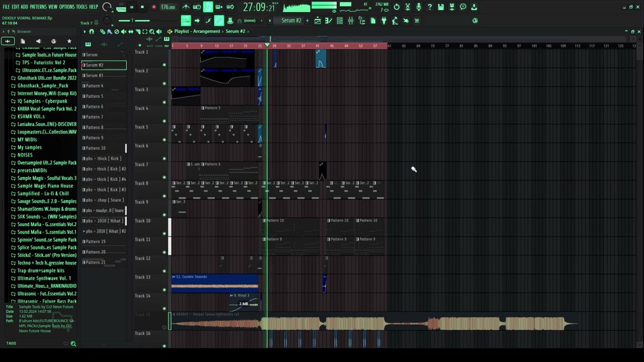Select the Mute tool in playlist
The image size is (644, 362).
pyautogui.click(x=124, y=32)
